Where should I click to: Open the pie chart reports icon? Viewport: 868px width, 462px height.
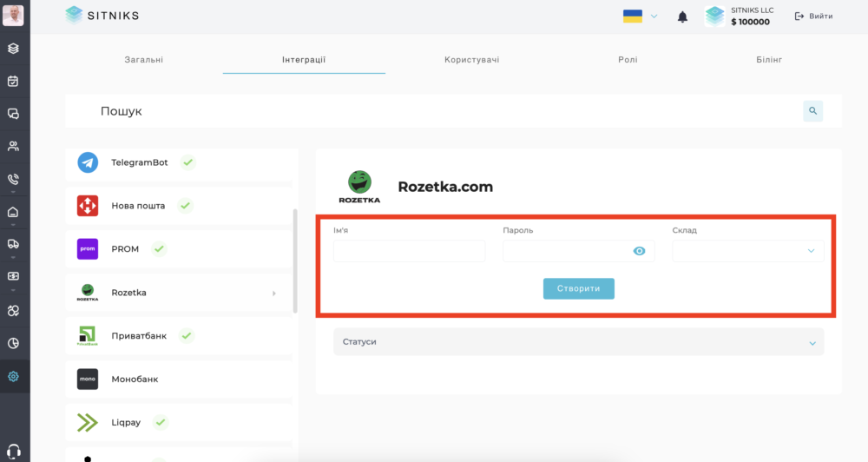tap(13, 343)
